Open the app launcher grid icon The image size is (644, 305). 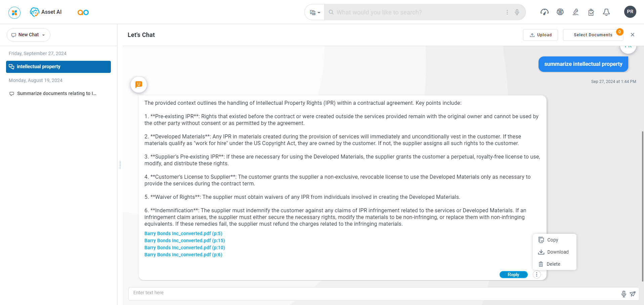(14, 12)
